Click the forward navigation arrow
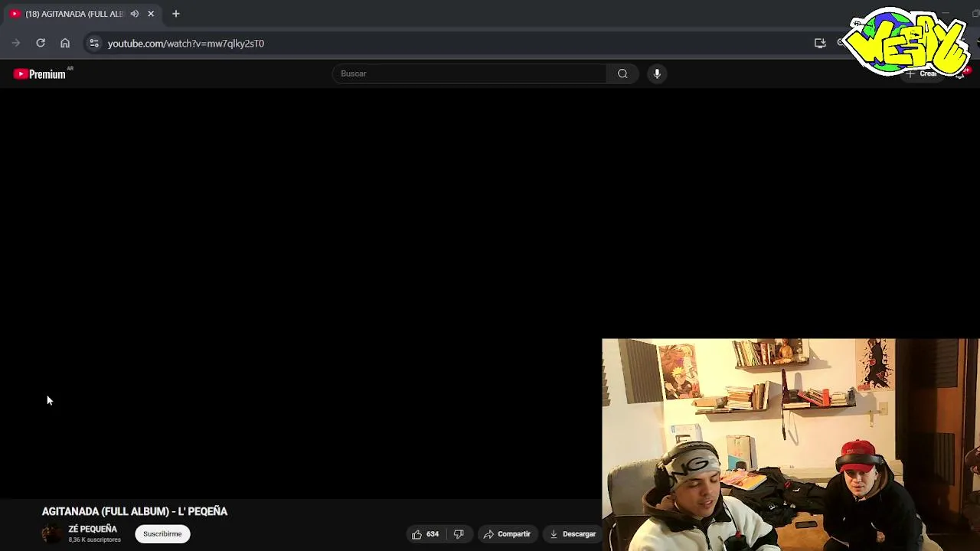Image resolution: width=980 pixels, height=551 pixels. point(16,43)
